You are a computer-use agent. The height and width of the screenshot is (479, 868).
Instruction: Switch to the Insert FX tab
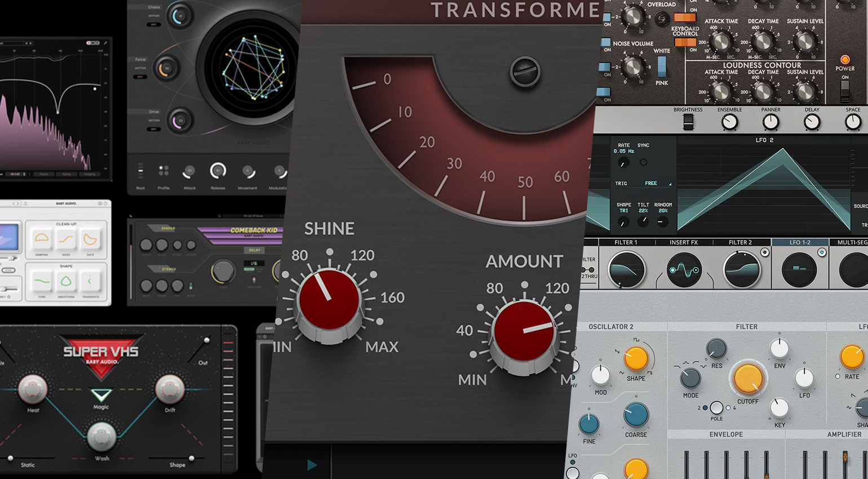(x=683, y=242)
